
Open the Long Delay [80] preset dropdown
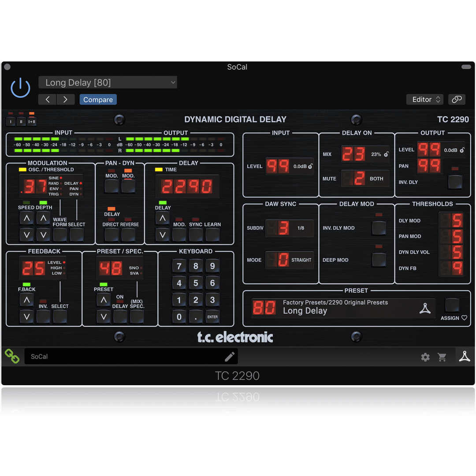[x=108, y=82]
